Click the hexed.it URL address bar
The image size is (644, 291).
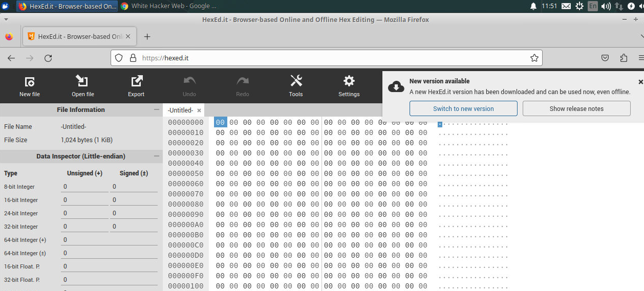pyautogui.click(x=328, y=58)
